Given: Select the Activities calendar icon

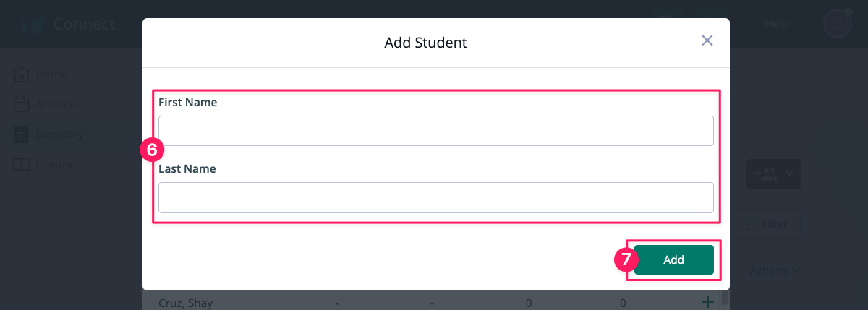Looking at the screenshot, I should (x=22, y=104).
